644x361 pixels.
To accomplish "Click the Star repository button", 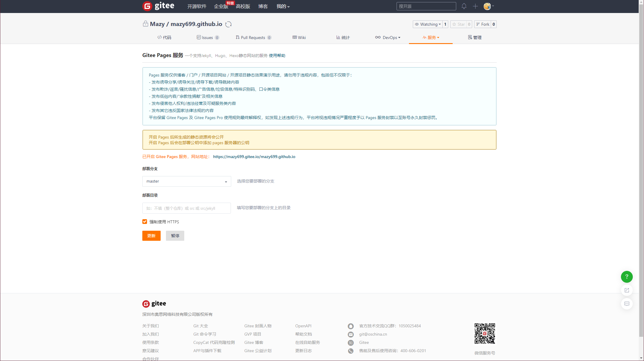I will (x=459, y=24).
